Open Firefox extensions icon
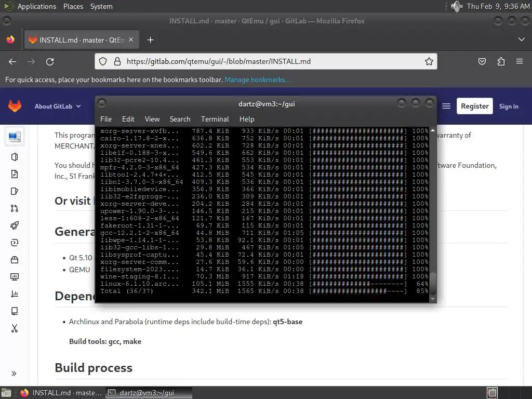Screen dimensions: 532x399 tap(501, 61)
